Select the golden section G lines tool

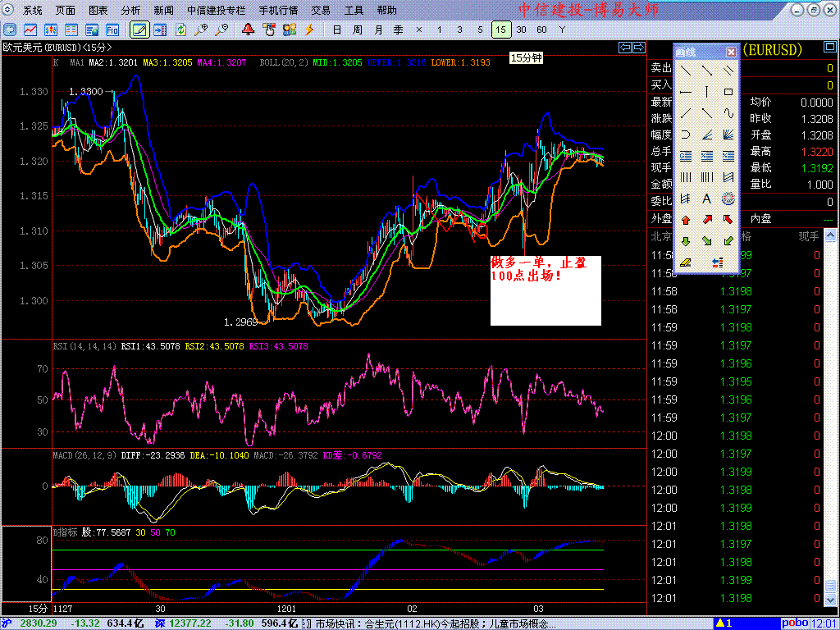click(x=686, y=156)
